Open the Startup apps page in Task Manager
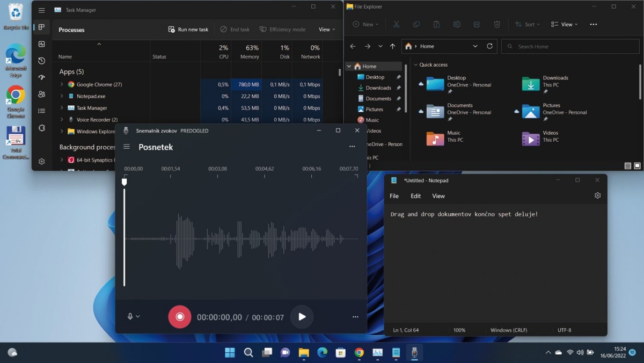 [x=42, y=77]
